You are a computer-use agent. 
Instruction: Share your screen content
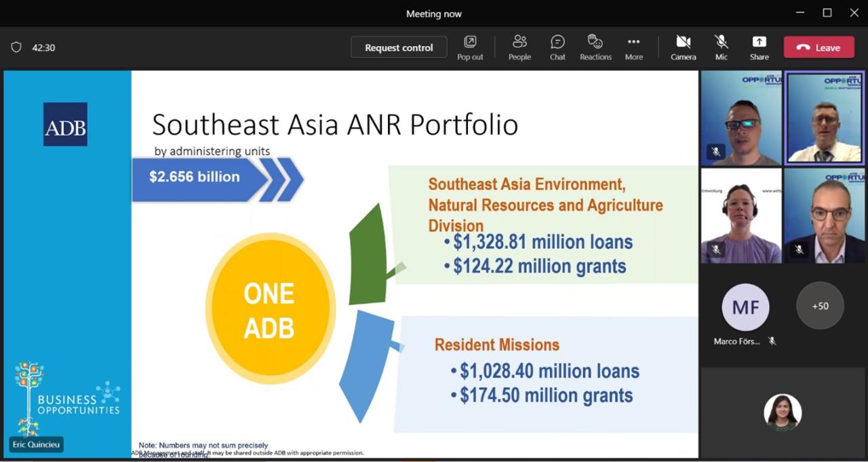pyautogui.click(x=759, y=47)
